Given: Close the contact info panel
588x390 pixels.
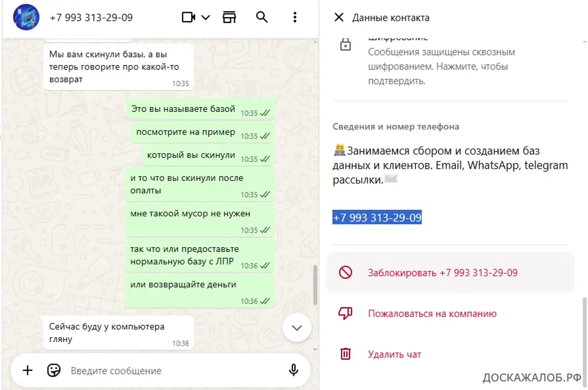Looking at the screenshot, I should (x=339, y=18).
